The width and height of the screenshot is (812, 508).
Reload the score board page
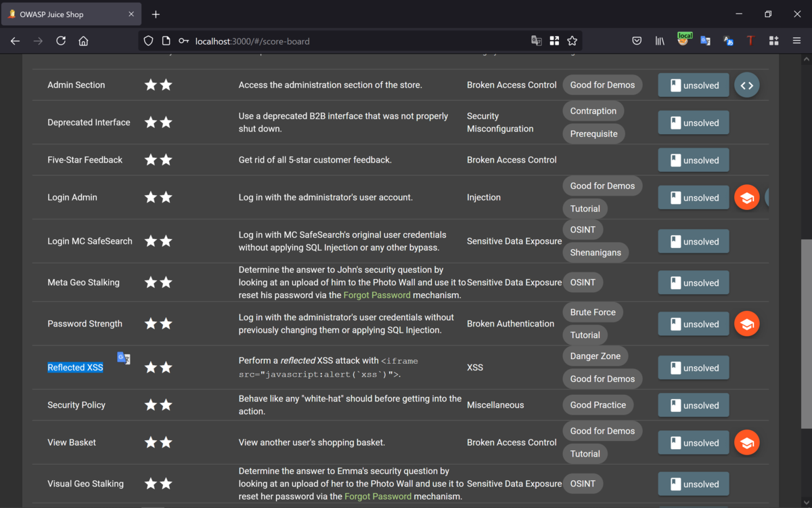[x=61, y=41]
